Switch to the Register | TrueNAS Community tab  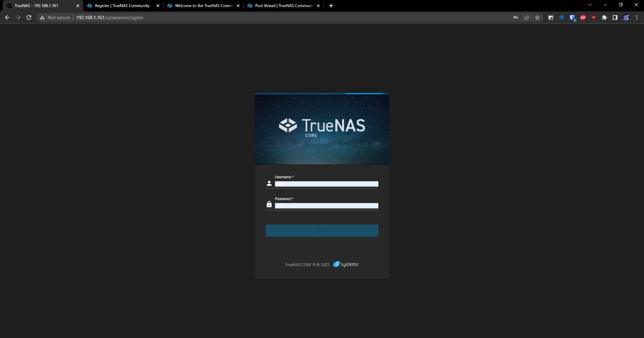coord(124,6)
